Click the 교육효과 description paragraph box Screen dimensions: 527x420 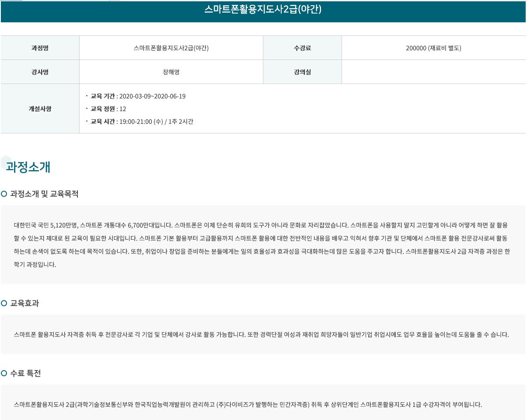[262, 335]
